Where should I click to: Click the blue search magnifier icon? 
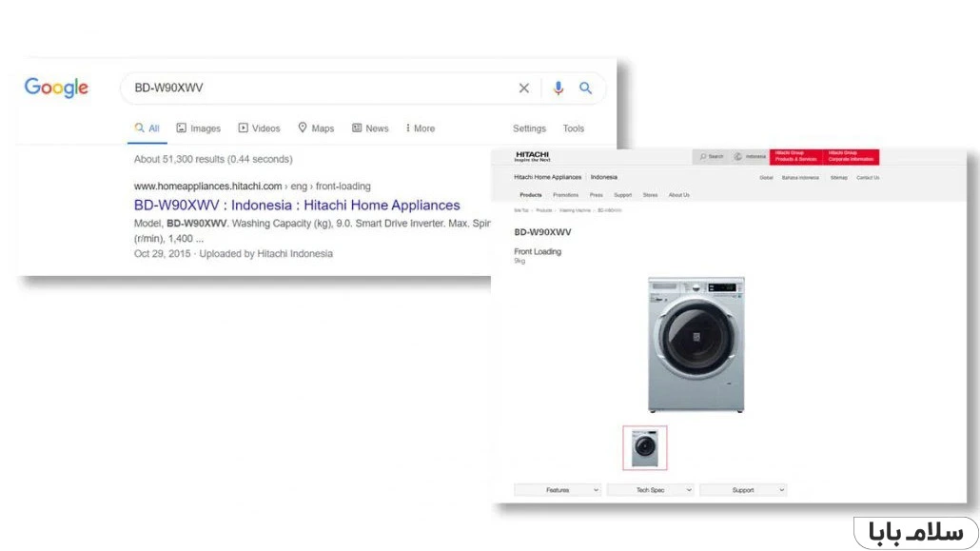click(x=586, y=88)
